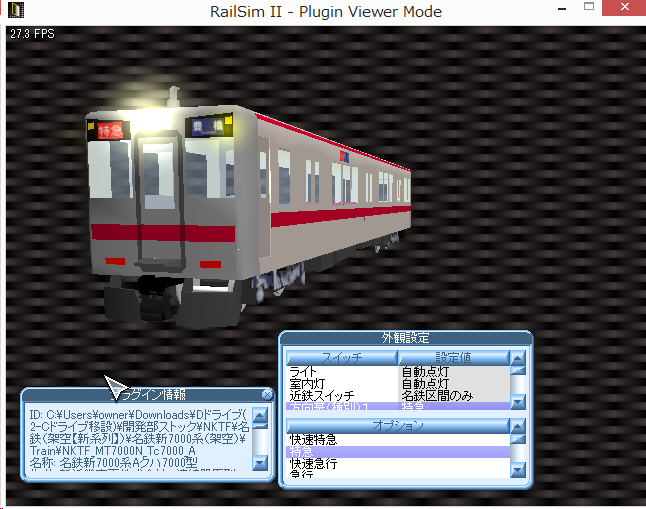Close the RailSim II window
This screenshot has height=509, width=646.
click(625, 7)
